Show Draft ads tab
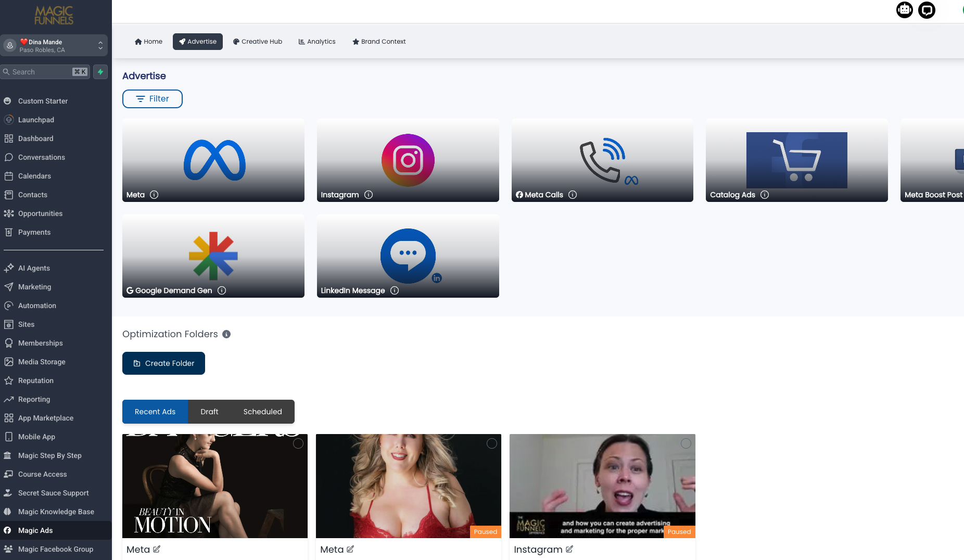 click(x=209, y=412)
